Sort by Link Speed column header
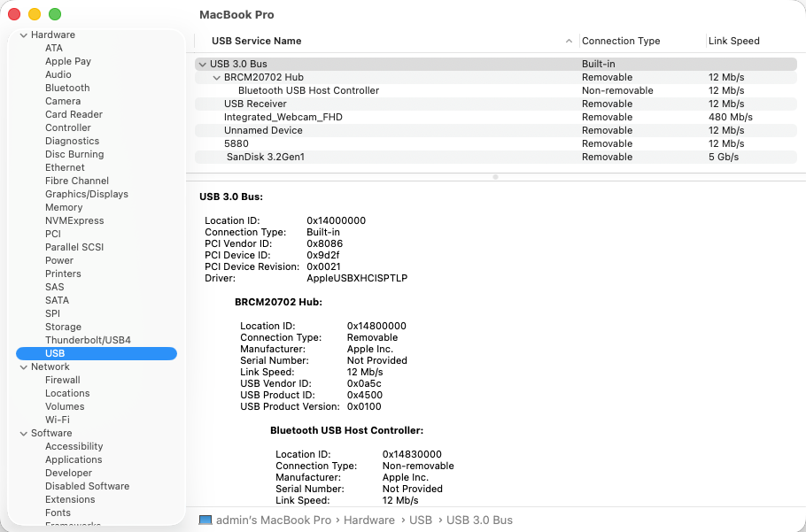806x532 pixels. coord(734,41)
